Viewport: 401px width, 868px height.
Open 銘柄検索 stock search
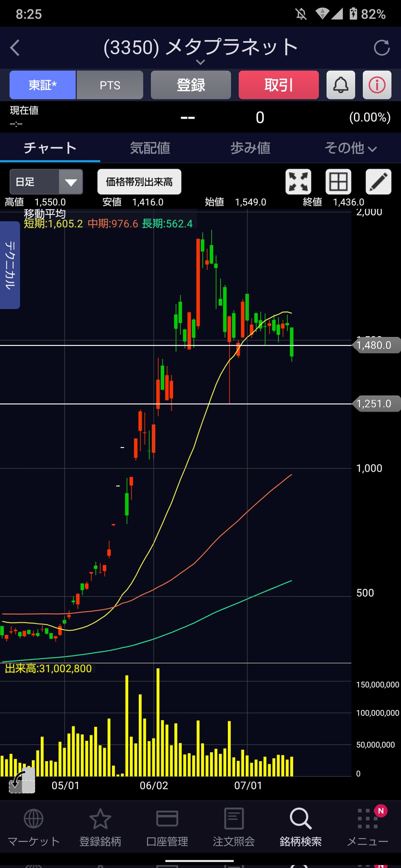301,827
